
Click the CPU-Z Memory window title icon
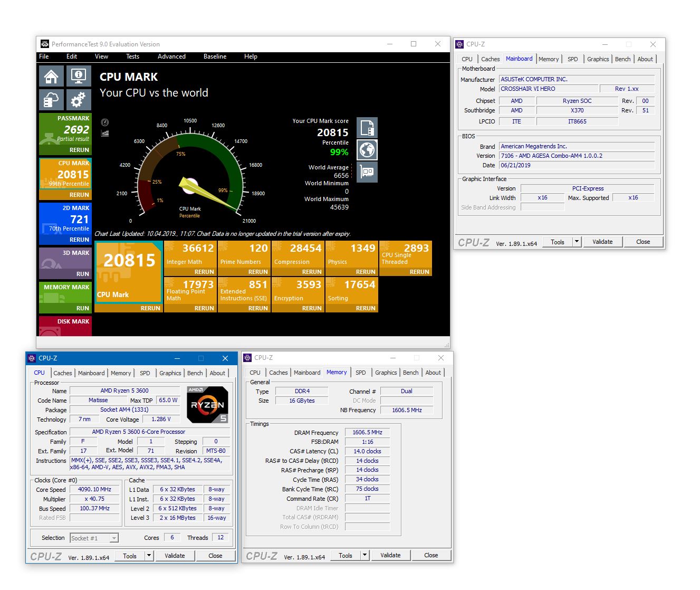pos(247,358)
